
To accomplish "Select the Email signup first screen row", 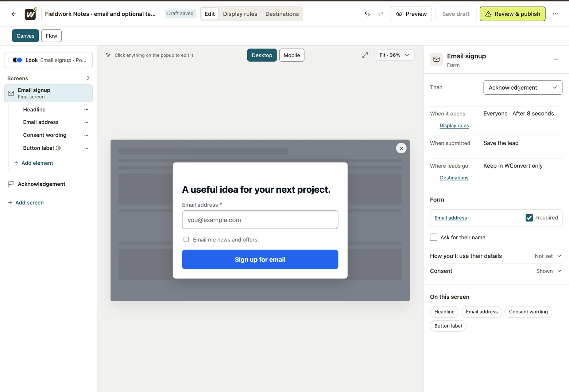I will coord(48,93).
